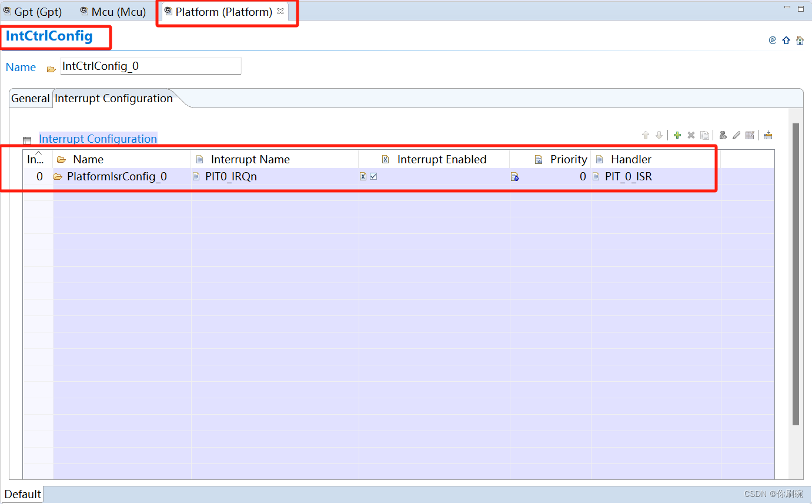Image resolution: width=812 pixels, height=504 pixels.
Task: Click the import-into-table icon at toolbar end
Action: (768, 135)
